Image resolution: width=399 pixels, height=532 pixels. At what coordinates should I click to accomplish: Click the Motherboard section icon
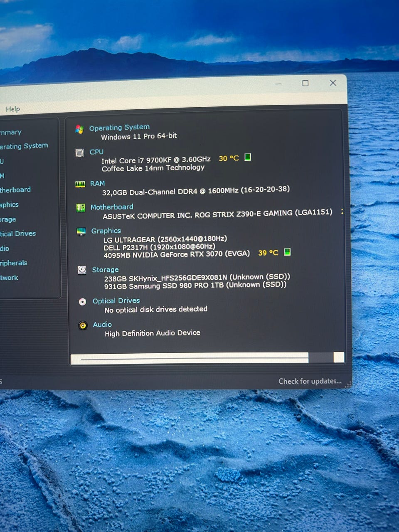[x=81, y=208]
